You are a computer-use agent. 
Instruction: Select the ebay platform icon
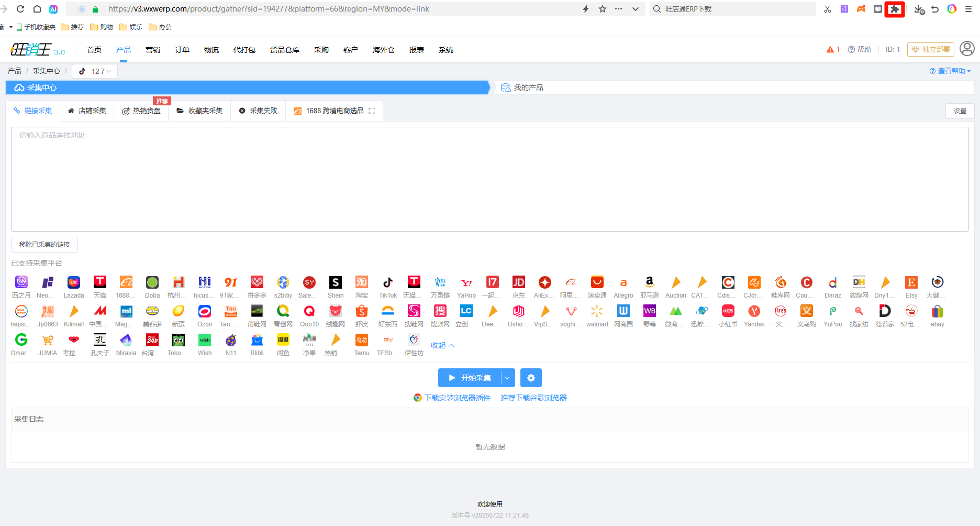[938, 311]
